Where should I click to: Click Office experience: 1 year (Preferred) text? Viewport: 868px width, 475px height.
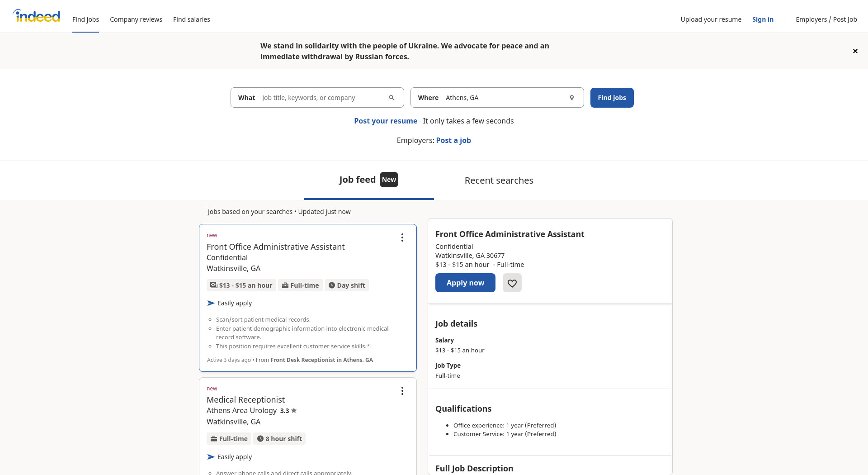click(x=505, y=425)
